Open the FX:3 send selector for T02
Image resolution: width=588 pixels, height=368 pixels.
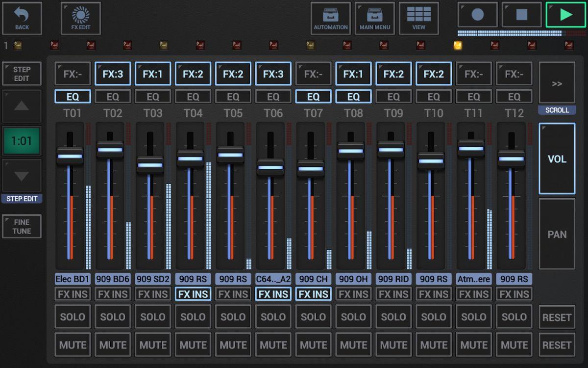[113, 74]
